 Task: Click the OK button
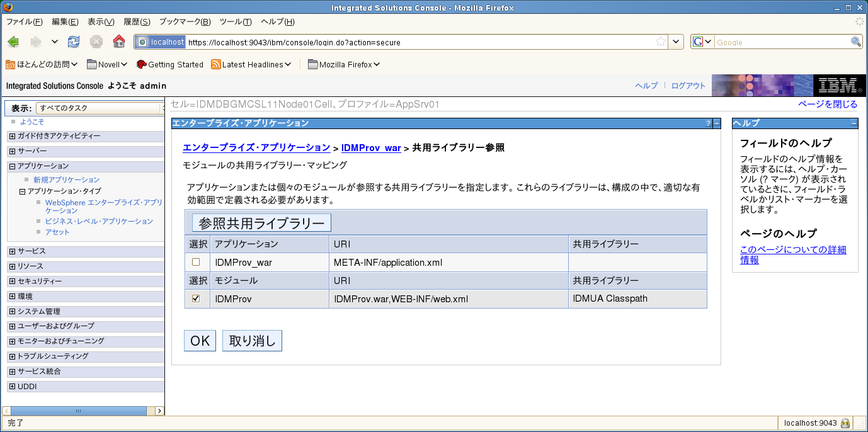click(200, 341)
